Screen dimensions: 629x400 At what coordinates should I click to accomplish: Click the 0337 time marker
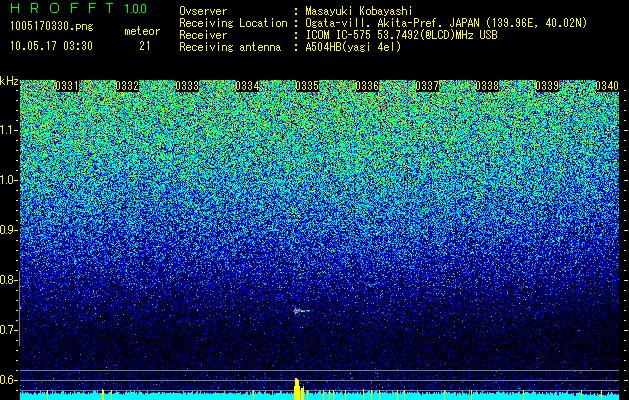point(427,86)
